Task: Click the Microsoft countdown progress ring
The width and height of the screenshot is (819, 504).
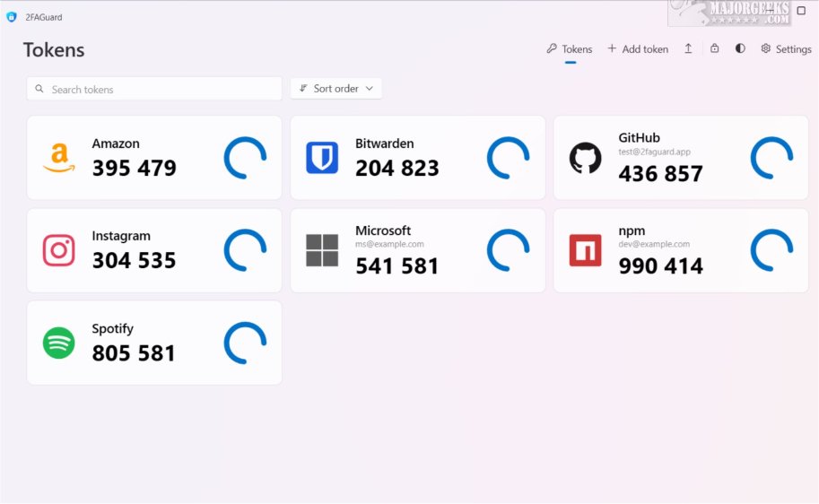Action: click(x=509, y=250)
